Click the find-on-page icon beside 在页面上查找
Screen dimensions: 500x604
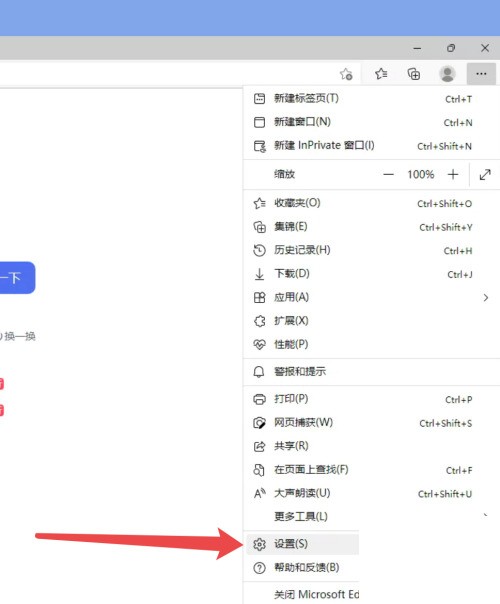click(x=259, y=470)
